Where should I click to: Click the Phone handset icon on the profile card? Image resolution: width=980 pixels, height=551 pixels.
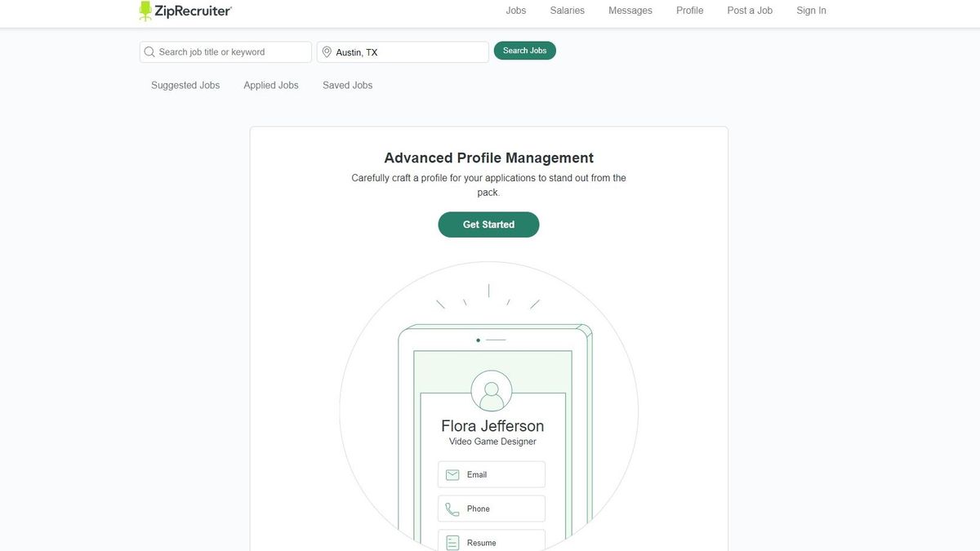453,509
